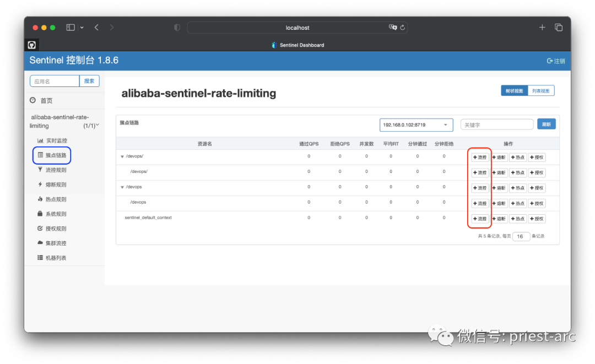Add 授权 rule for parent /devops/ row
Viewport: 595px width, 364px height.
tap(537, 157)
